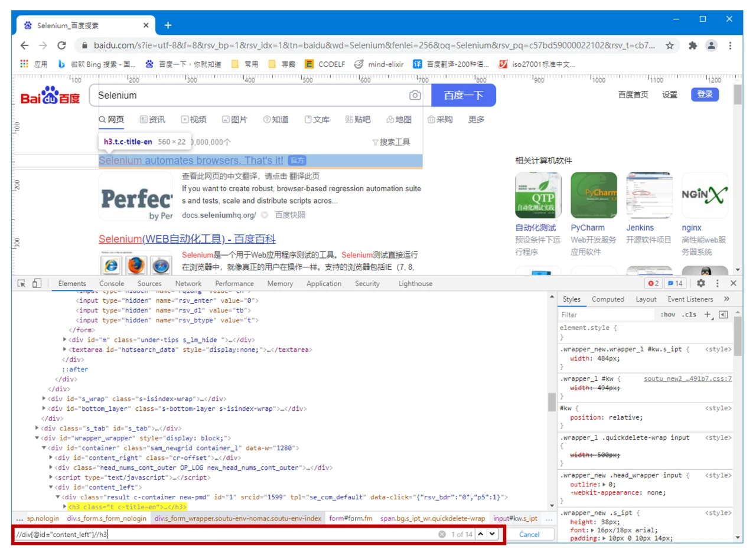This screenshot has width=756, height=556.
Task: Click the Styles Filter input
Action: point(607,315)
